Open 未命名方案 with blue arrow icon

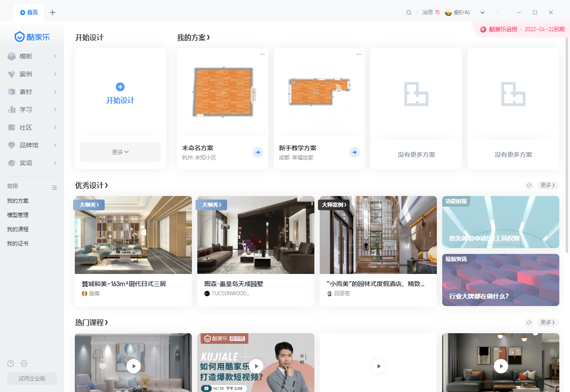point(257,152)
